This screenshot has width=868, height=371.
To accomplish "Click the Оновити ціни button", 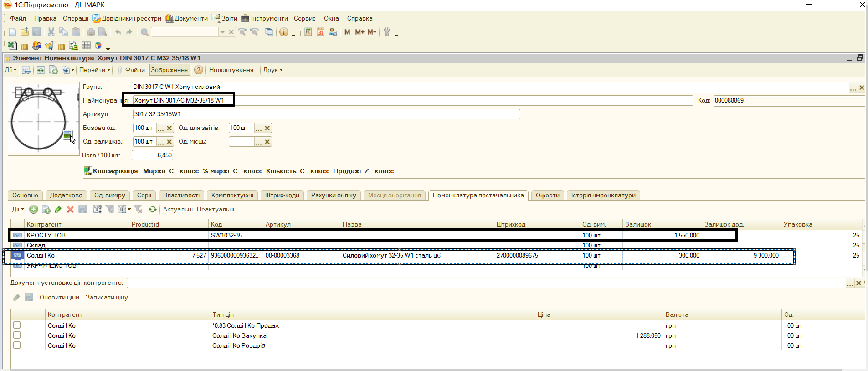I will (x=59, y=297).
